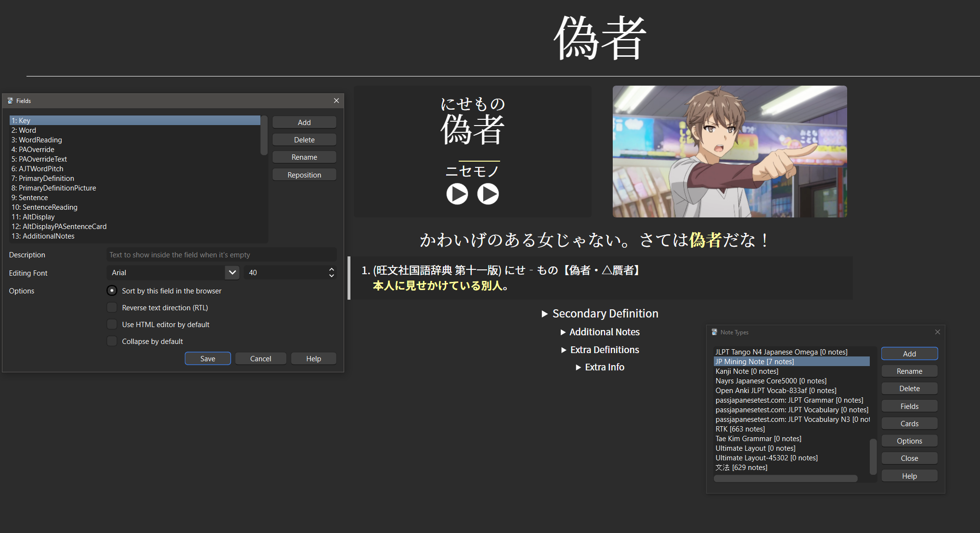Click the Description text input
Viewport: 980px width, 533px height.
pos(221,254)
